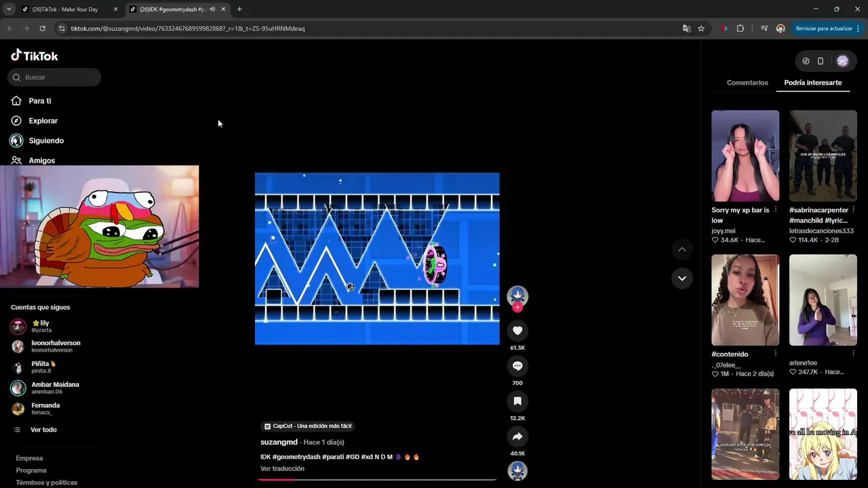Go to the next video with down arrow
The height and width of the screenshot is (488, 868).
click(x=682, y=278)
